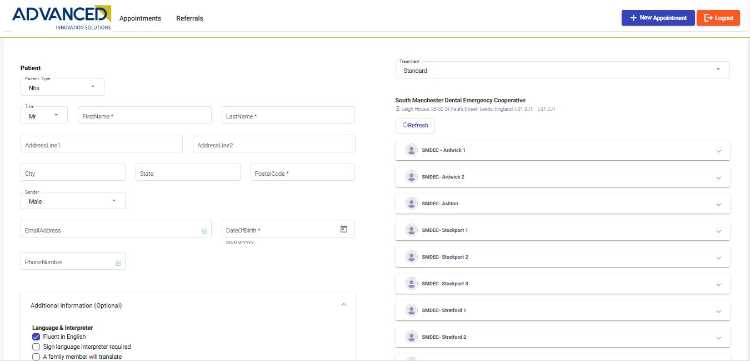Expand the SMDEC - Stretford 2 row
The width and height of the screenshot is (750, 361).
tap(562, 337)
